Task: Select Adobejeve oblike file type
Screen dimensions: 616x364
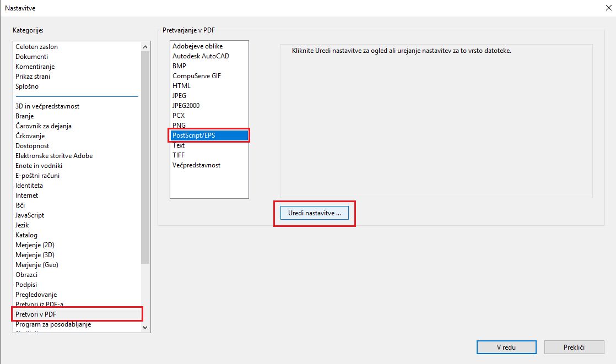Action: [x=197, y=46]
